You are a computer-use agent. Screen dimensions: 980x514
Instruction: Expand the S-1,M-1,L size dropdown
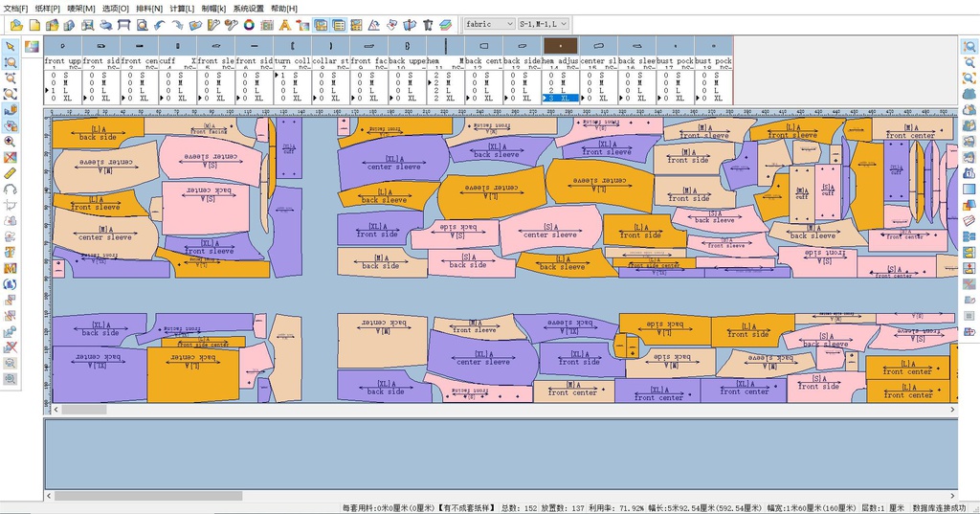[x=543, y=24]
